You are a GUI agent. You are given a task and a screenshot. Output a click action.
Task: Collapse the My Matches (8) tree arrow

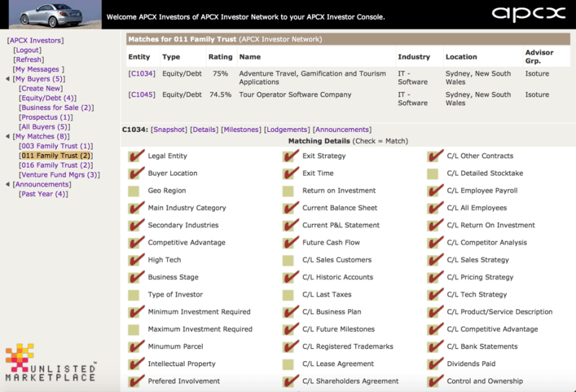click(x=8, y=136)
